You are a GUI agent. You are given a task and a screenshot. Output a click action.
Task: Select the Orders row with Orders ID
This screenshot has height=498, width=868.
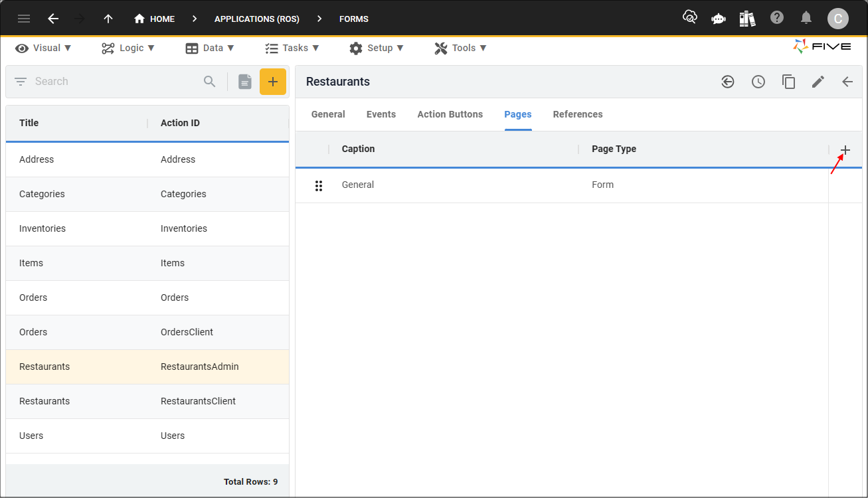pyautogui.click(x=147, y=298)
